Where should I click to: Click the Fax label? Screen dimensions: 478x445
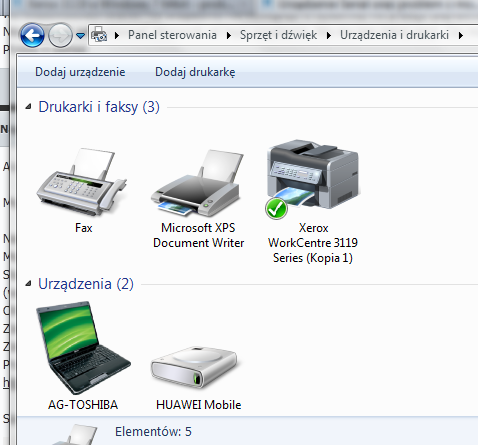84,228
